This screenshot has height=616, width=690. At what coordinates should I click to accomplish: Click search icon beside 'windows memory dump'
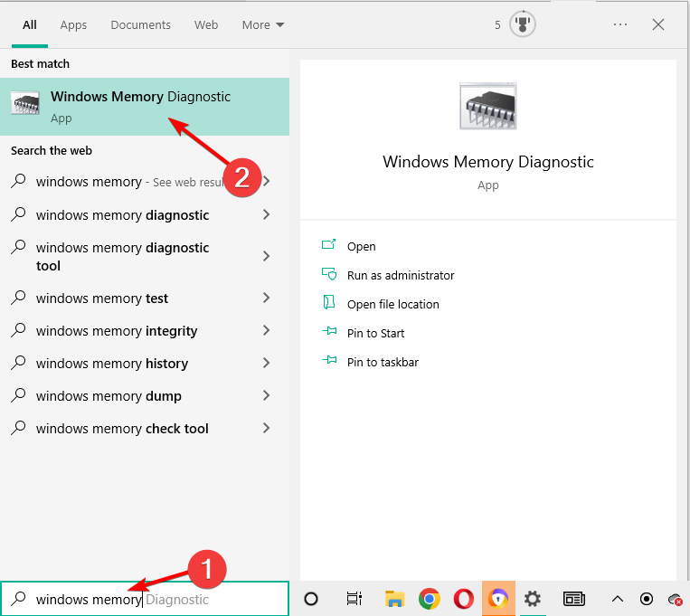[x=18, y=395]
